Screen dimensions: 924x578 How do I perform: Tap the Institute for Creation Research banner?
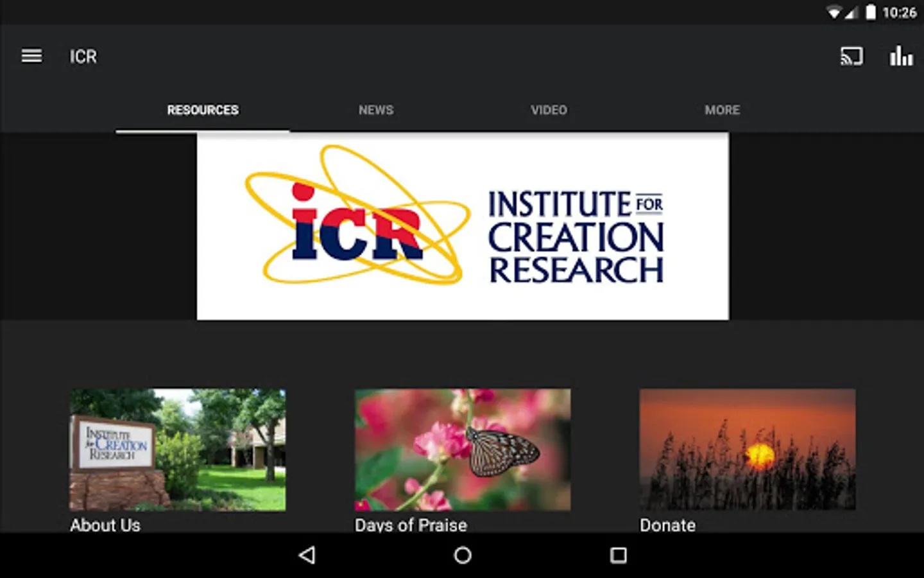463,226
